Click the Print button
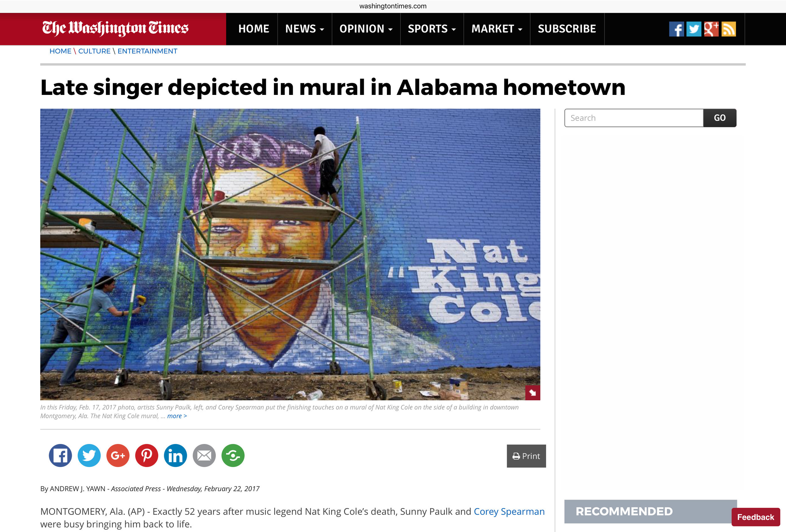The image size is (786, 532). point(526,456)
